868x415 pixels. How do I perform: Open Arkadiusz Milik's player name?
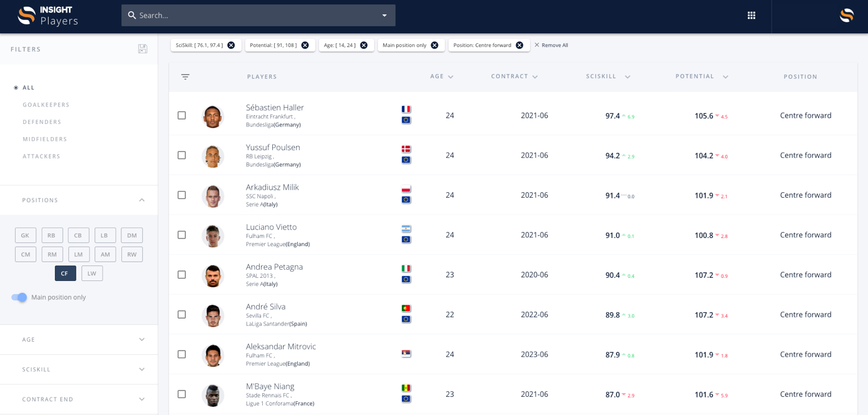click(x=272, y=187)
